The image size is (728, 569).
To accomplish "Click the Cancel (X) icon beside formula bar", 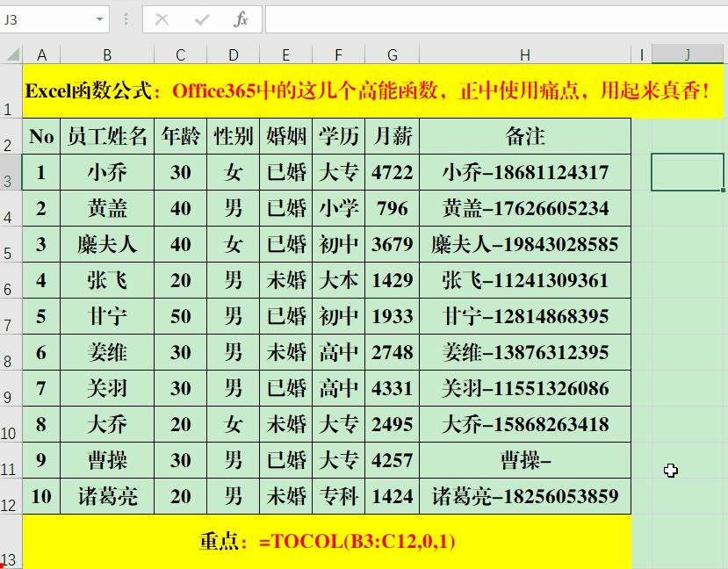I will tap(162, 19).
